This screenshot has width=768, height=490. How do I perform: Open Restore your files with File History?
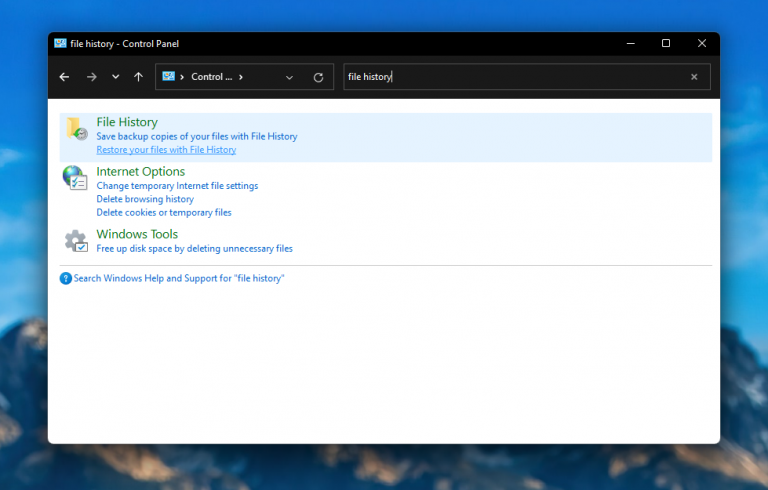pyautogui.click(x=166, y=150)
